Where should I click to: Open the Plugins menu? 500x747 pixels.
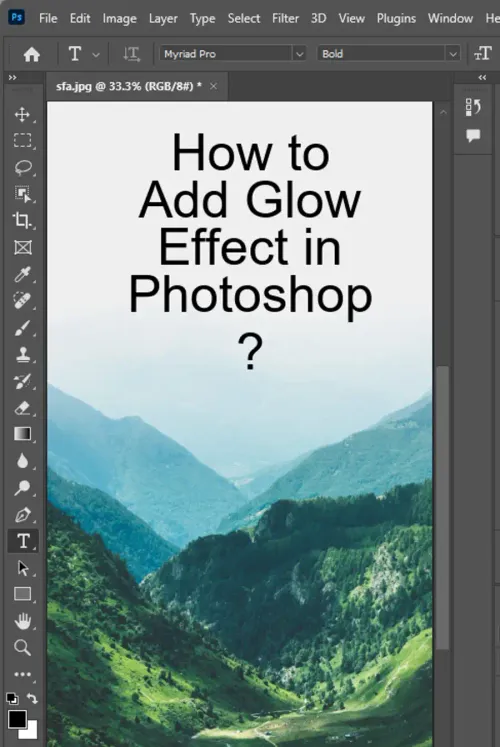point(396,19)
